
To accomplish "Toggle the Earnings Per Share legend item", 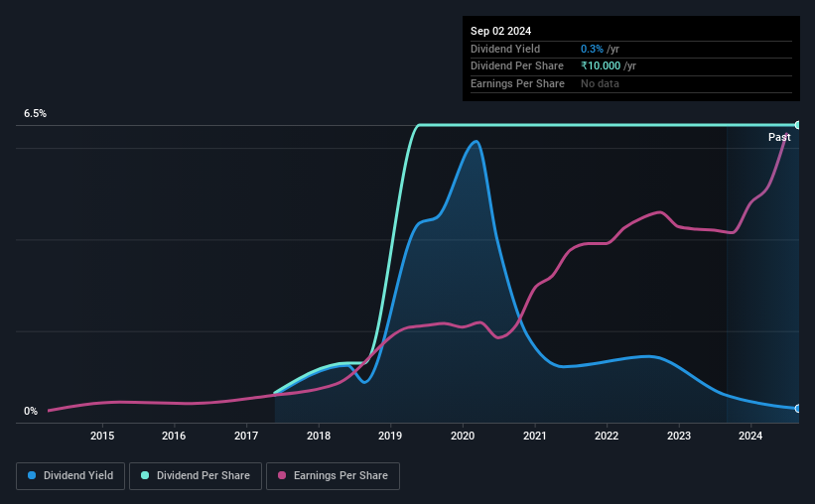I will coord(333,476).
